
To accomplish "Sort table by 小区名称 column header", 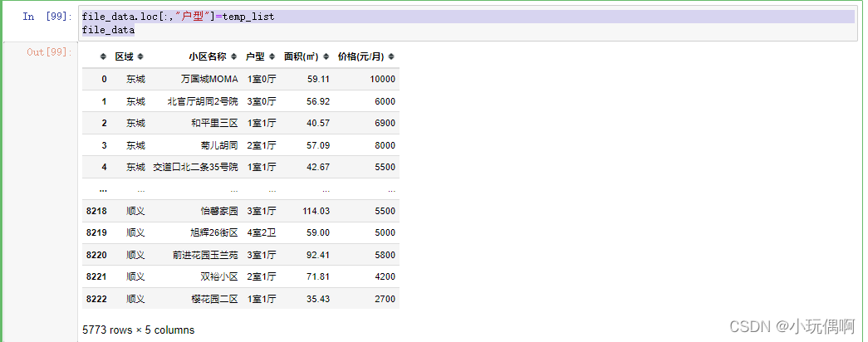I will pos(213,56).
